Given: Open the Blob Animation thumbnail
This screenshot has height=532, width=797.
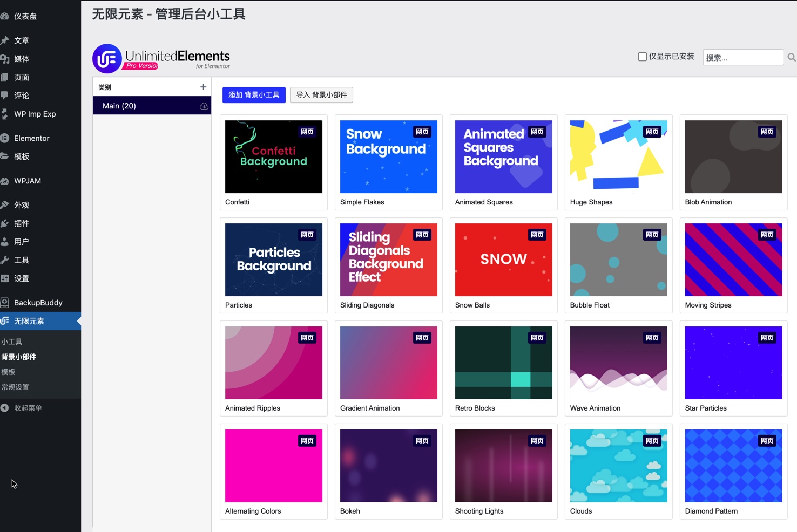Looking at the screenshot, I should 734,156.
